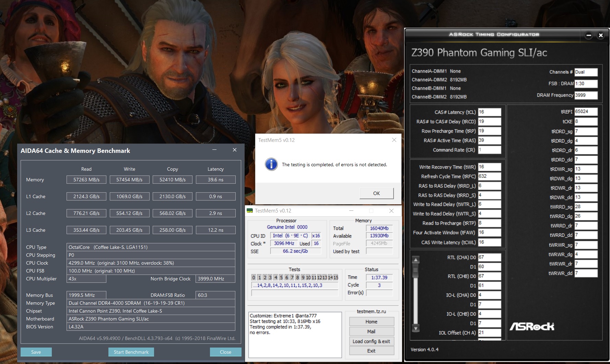
Task: Click Exit button in TestMem5
Action: (x=371, y=351)
